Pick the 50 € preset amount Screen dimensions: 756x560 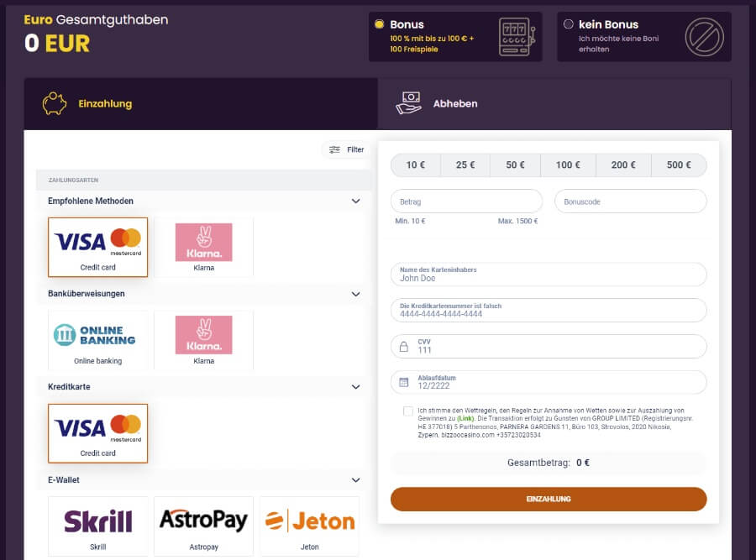coord(515,165)
